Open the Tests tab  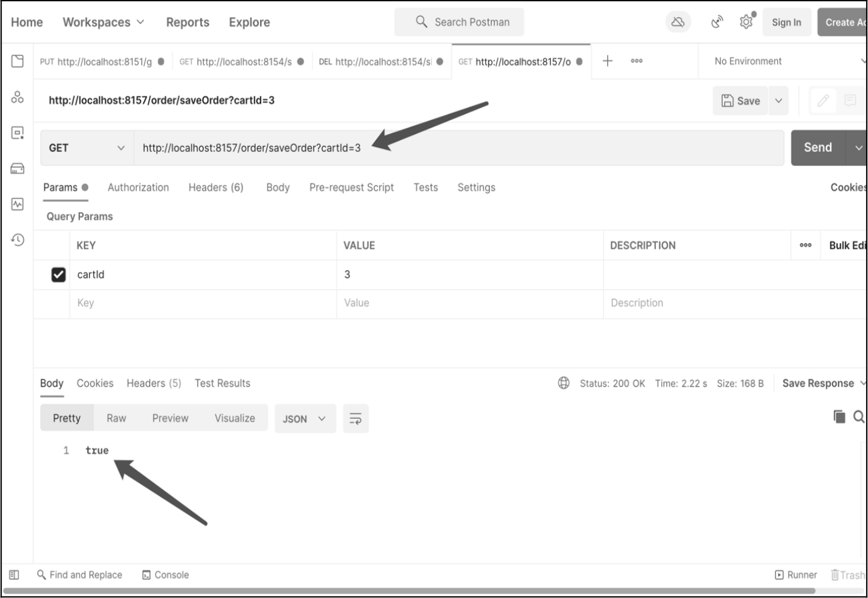[426, 187]
